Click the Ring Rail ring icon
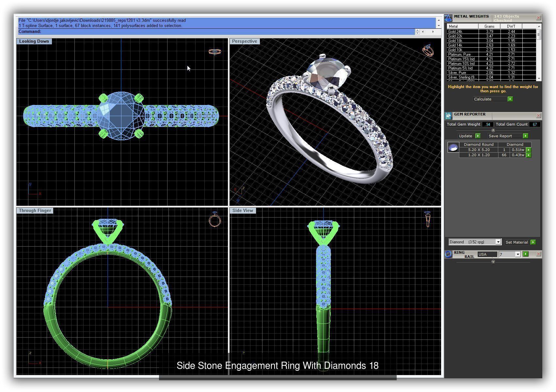This screenshot has width=556, height=392. tap(449, 254)
